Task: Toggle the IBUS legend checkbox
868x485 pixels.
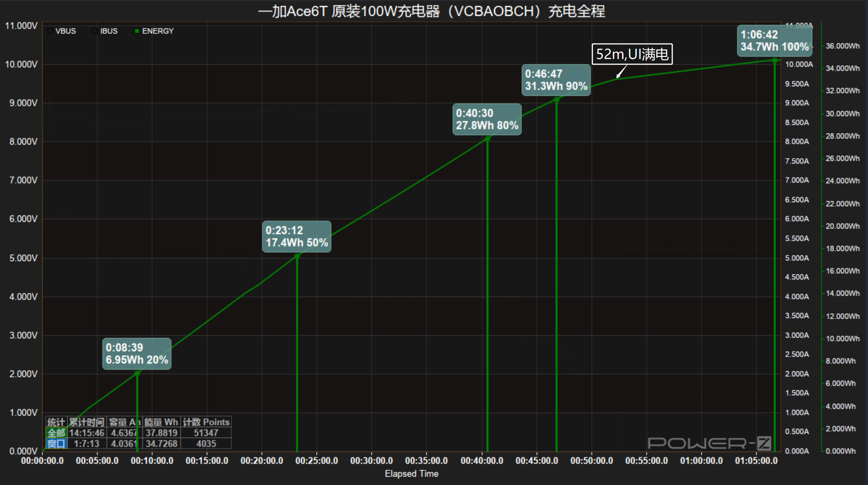Action: 95,31
